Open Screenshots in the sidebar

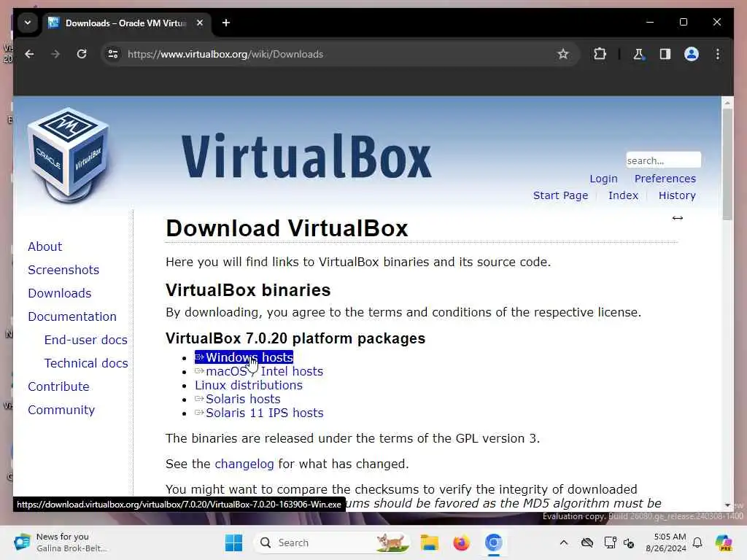63,270
